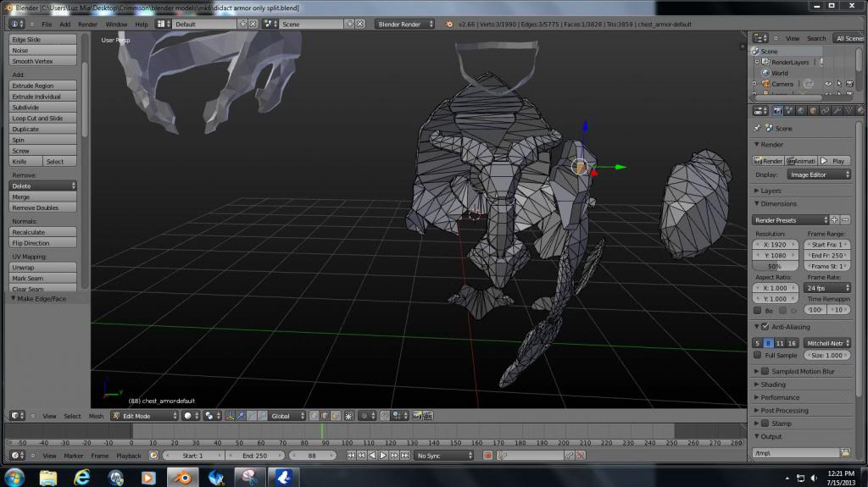Open World properties tab icon

[x=801, y=111]
